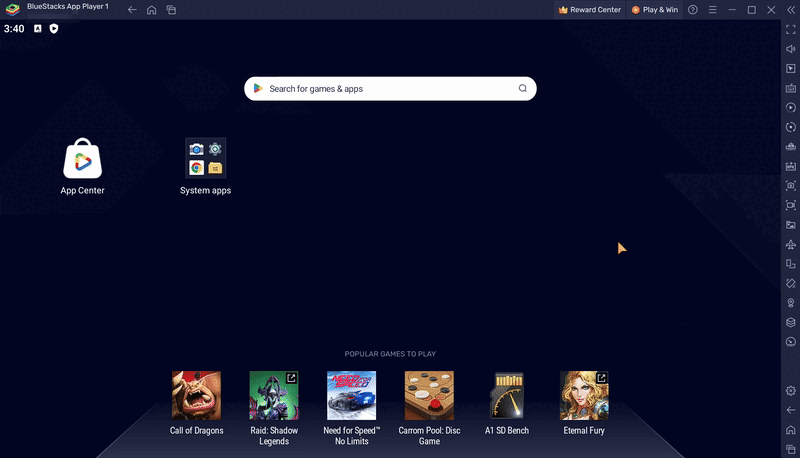
Task: Collapse the side toolbar with double chevron
Action: coord(791,10)
